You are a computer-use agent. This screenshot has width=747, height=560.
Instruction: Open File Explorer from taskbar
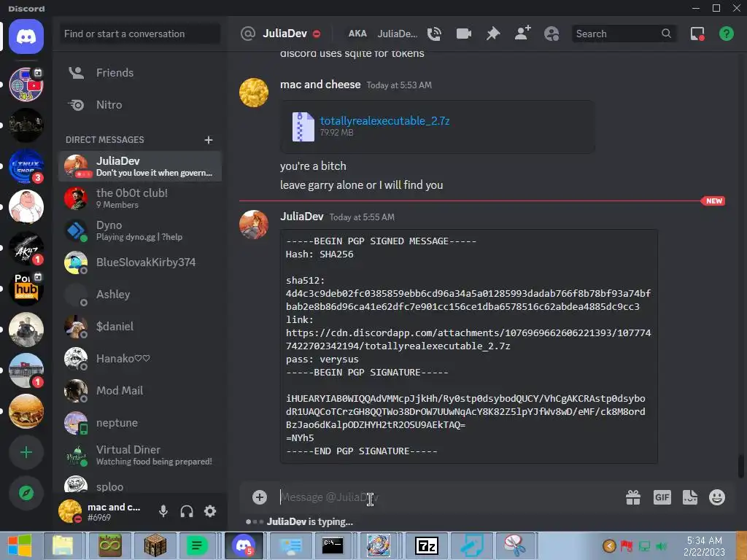63,545
